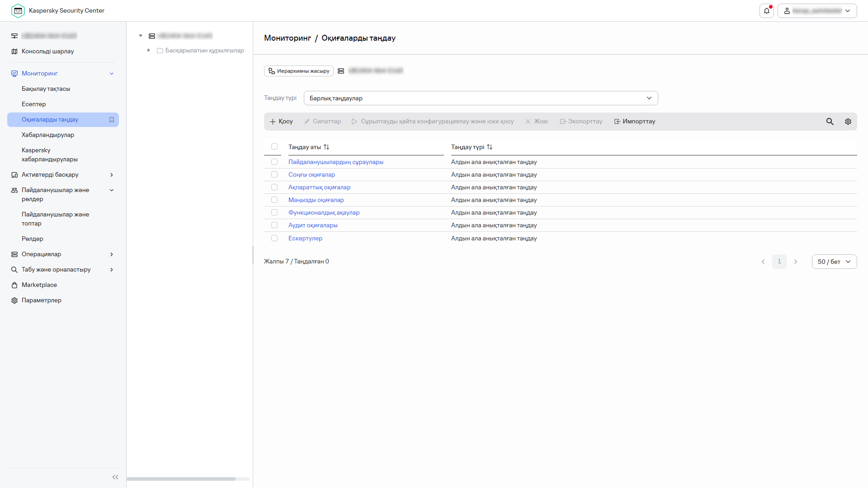The height and width of the screenshot is (488, 868).
Task: Click the search magnifier in the table toolbar
Action: [x=830, y=122]
